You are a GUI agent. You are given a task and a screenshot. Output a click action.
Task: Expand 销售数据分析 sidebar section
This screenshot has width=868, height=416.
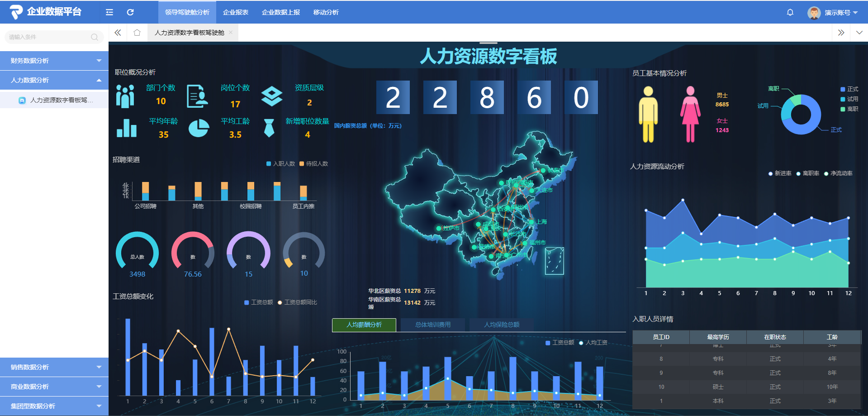coord(54,367)
